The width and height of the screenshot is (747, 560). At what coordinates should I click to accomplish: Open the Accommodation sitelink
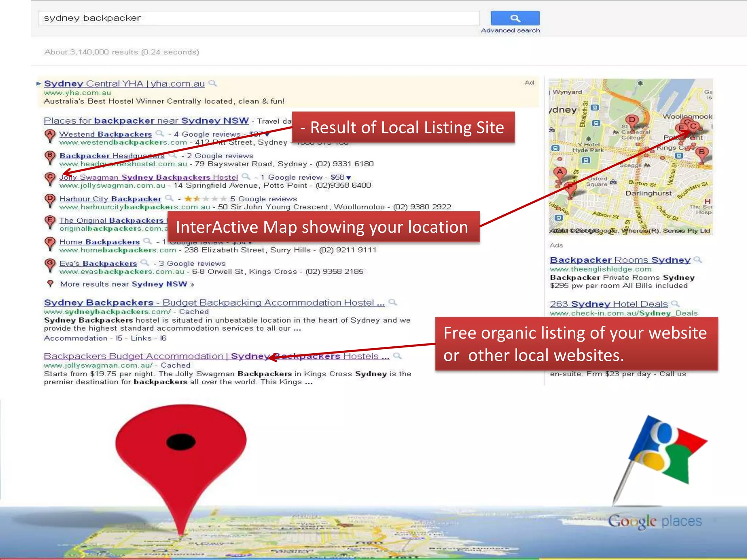point(76,338)
